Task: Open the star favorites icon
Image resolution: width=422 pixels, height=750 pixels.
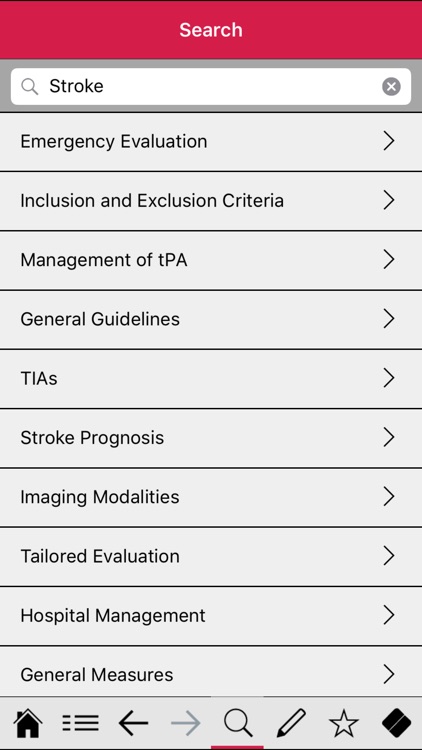Action: (344, 723)
